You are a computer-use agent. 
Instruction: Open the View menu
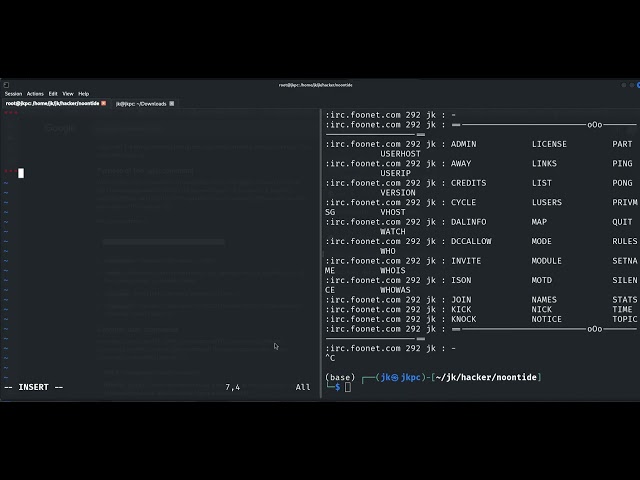[68, 93]
